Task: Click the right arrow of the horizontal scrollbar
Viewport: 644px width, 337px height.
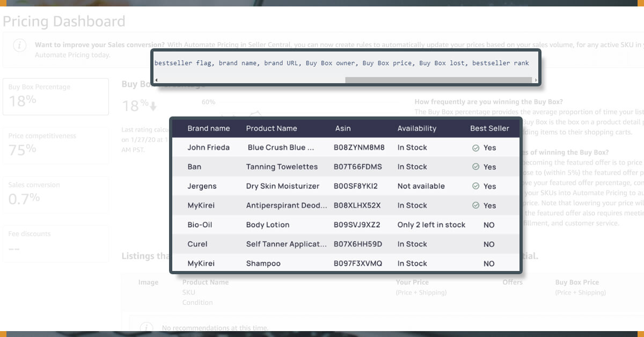Action: click(x=535, y=80)
